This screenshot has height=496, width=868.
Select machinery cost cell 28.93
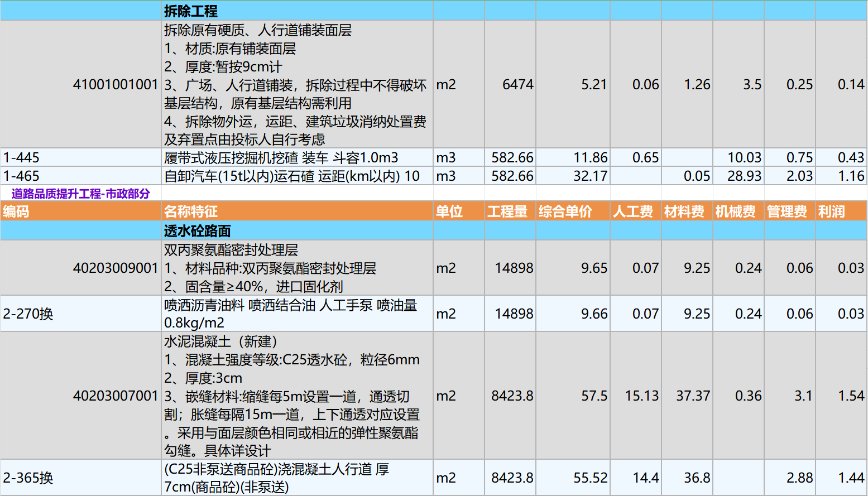738,176
